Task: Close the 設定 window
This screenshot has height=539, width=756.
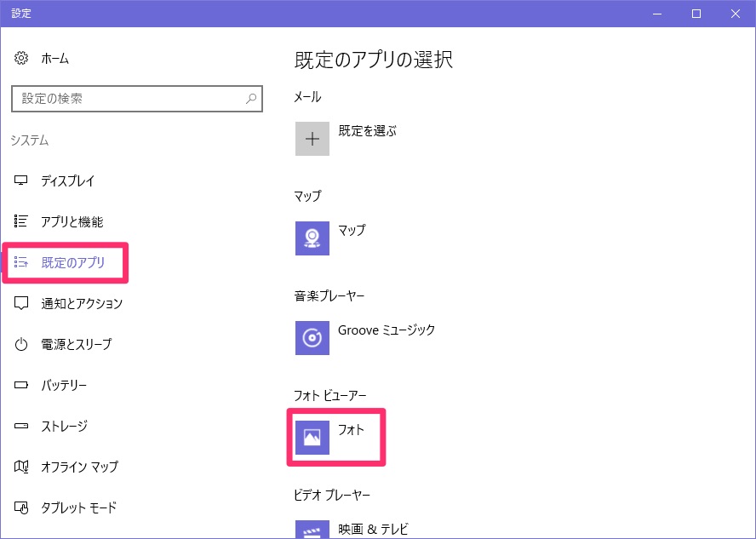Action: tap(736, 14)
